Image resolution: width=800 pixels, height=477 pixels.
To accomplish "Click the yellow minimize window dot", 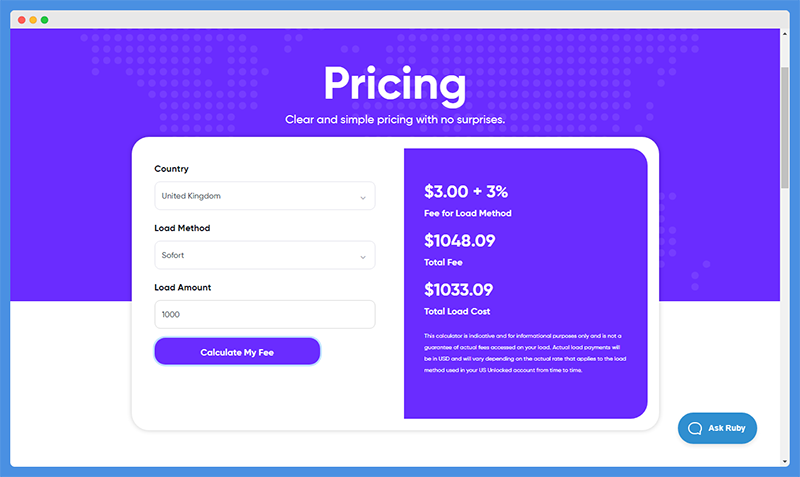I will [x=33, y=20].
